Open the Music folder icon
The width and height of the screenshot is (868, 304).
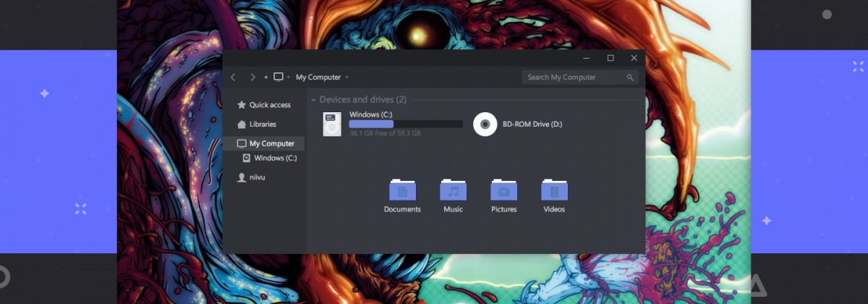pos(453,190)
